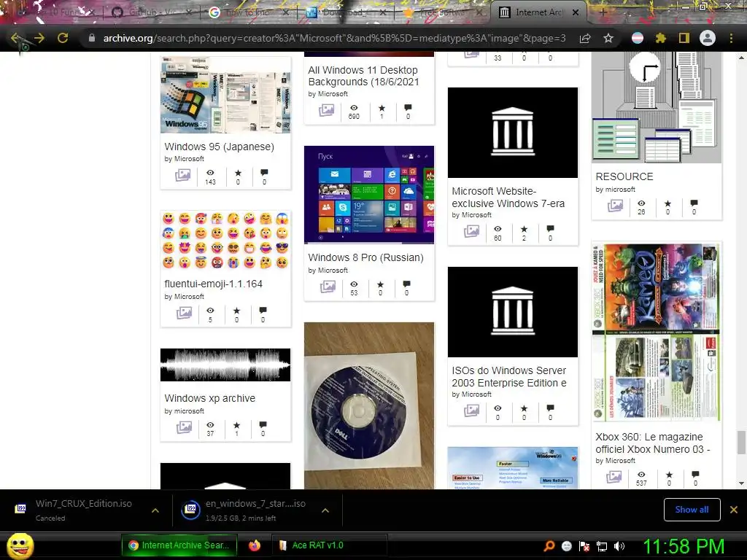This screenshot has height=560, width=747.
Task: Launch Firefox from the taskbar
Action: pyautogui.click(x=255, y=545)
